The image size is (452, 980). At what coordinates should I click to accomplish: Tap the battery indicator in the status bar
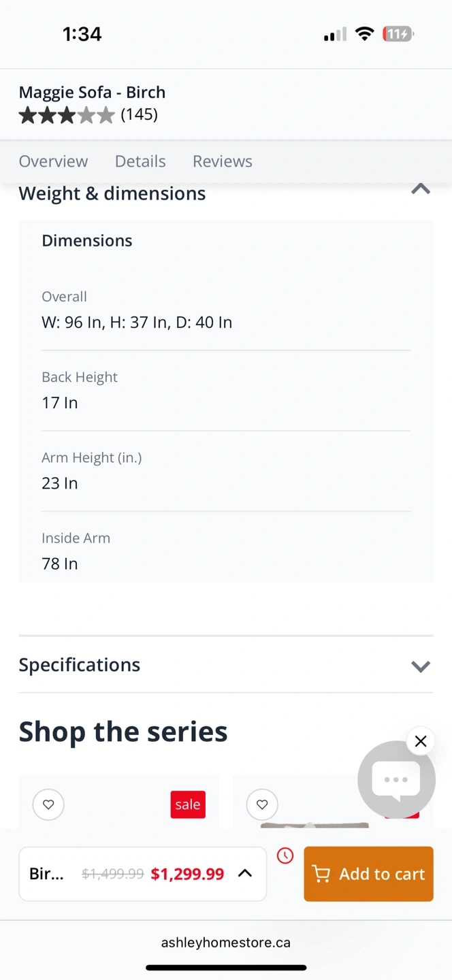click(398, 34)
